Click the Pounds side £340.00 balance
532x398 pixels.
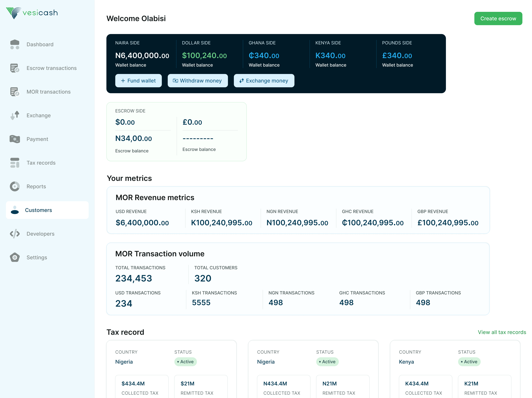(x=397, y=56)
